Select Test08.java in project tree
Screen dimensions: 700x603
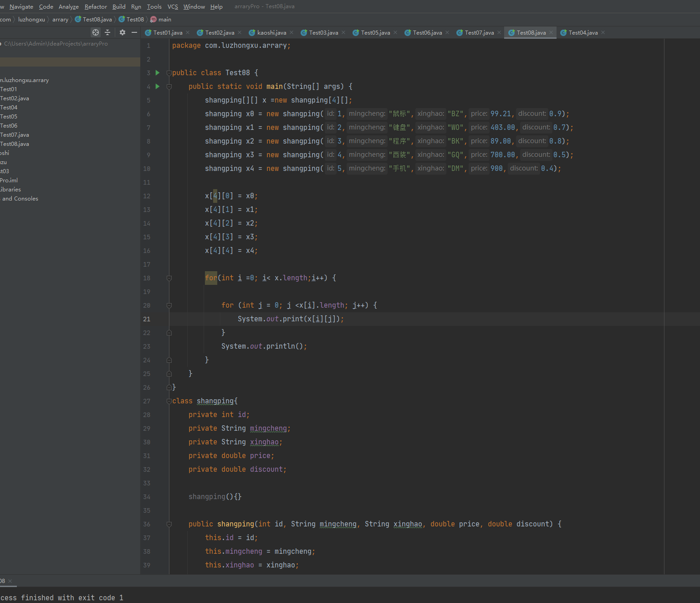click(x=15, y=144)
